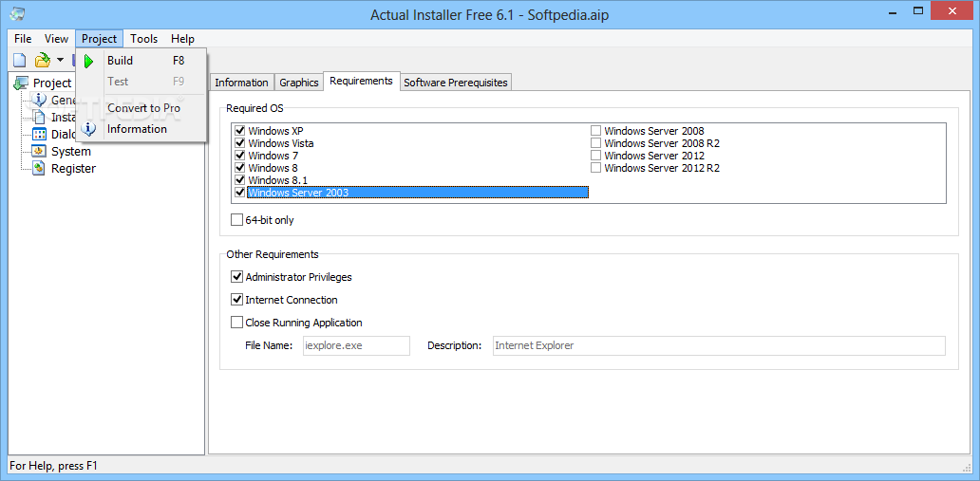Click the Information menu entry icon
This screenshot has height=481, width=980.
[89, 129]
